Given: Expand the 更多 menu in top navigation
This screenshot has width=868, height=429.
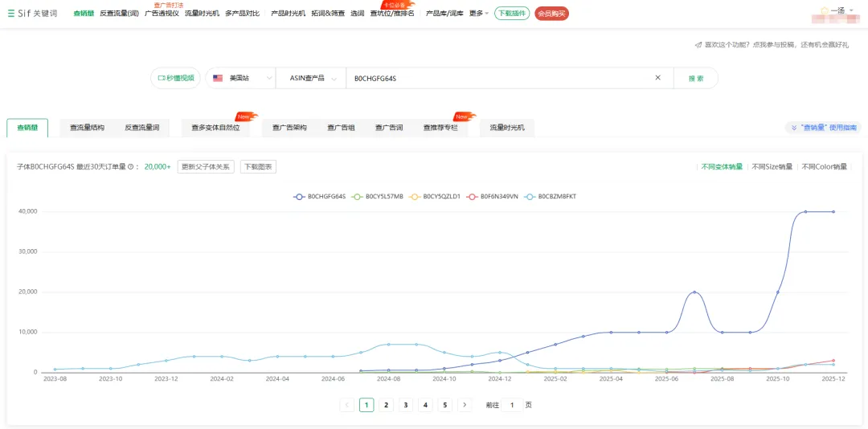Looking at the screenshot, I should pyautogui.click(x=478, y=14).
